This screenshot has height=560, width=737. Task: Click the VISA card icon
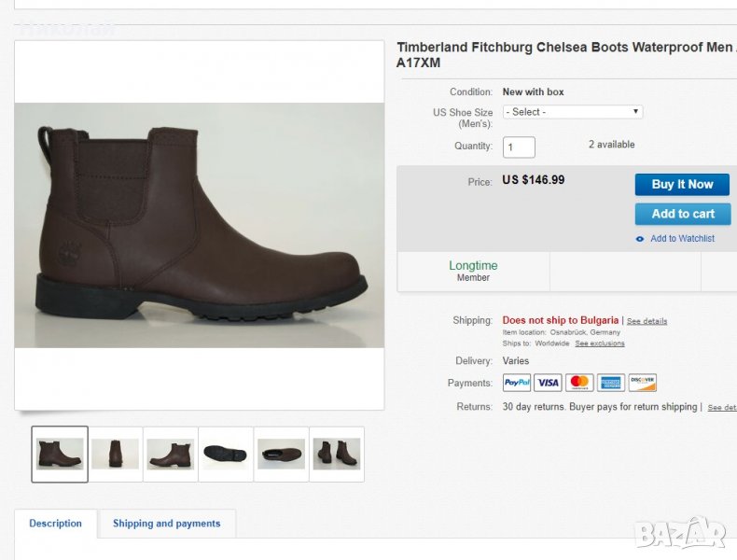(549, 383)
